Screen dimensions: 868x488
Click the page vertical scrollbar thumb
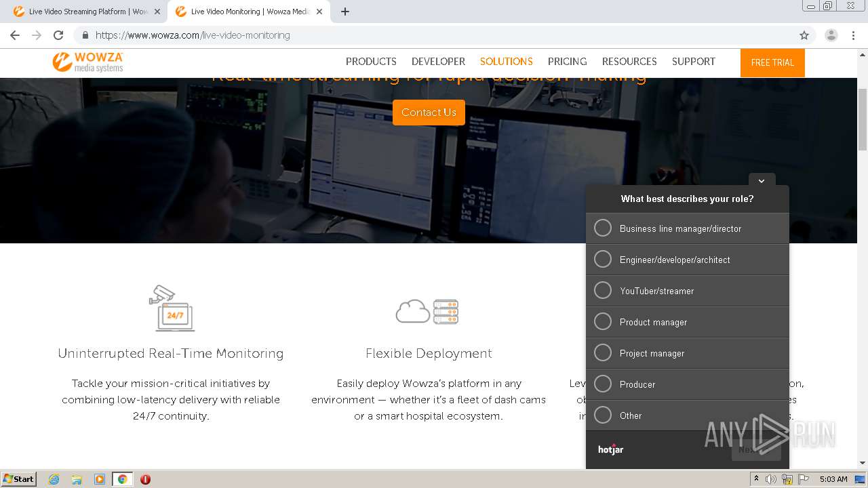(x=863, y=119)
